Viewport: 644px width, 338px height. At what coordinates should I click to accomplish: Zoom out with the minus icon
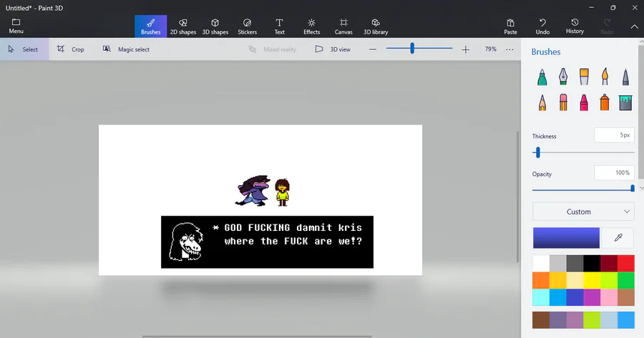tap(373, 49)
